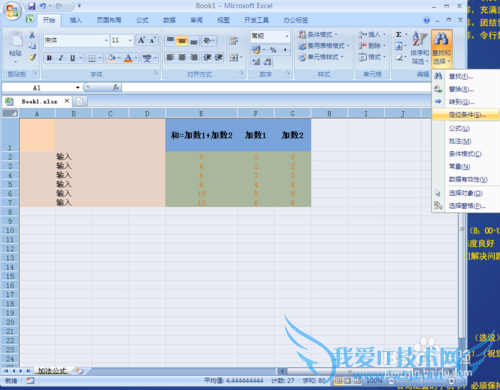
Task: Open the Sort and Filter button
Action: [x=420, y=48]
